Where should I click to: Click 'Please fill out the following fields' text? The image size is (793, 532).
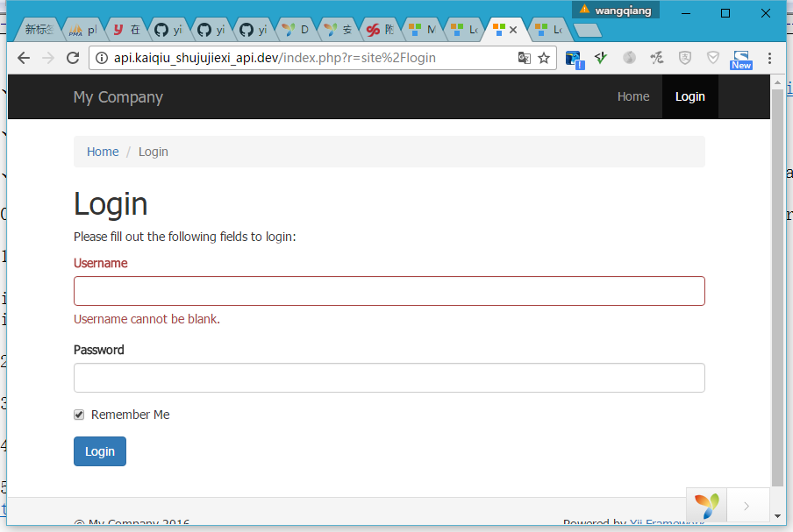coord(184,237)
